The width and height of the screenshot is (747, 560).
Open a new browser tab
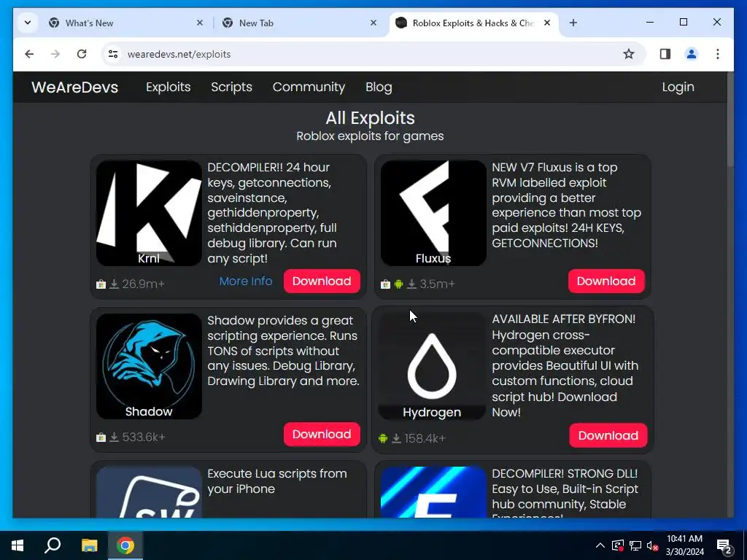click(573, 23)
